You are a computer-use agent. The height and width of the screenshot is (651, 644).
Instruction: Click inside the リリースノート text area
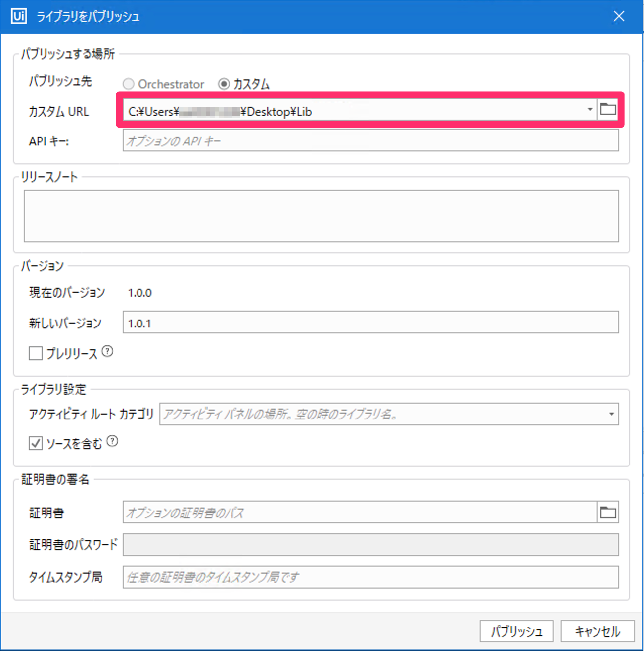pyautogui.click(x=321, y=216)
